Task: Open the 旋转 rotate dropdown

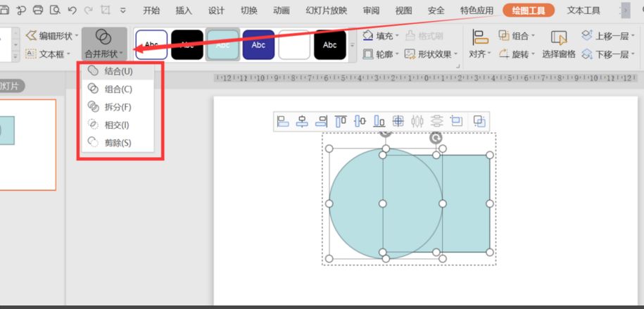Action: [x=517, y=53]
